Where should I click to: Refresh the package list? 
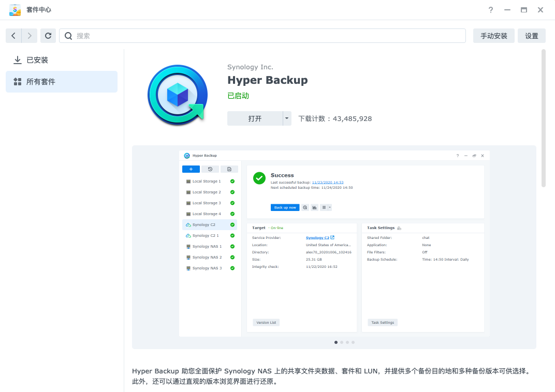click(48, 36)
